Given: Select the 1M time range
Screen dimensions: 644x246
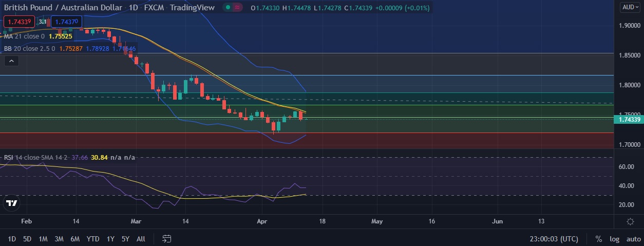Looking at the screenshot, I should pos(43,239).
